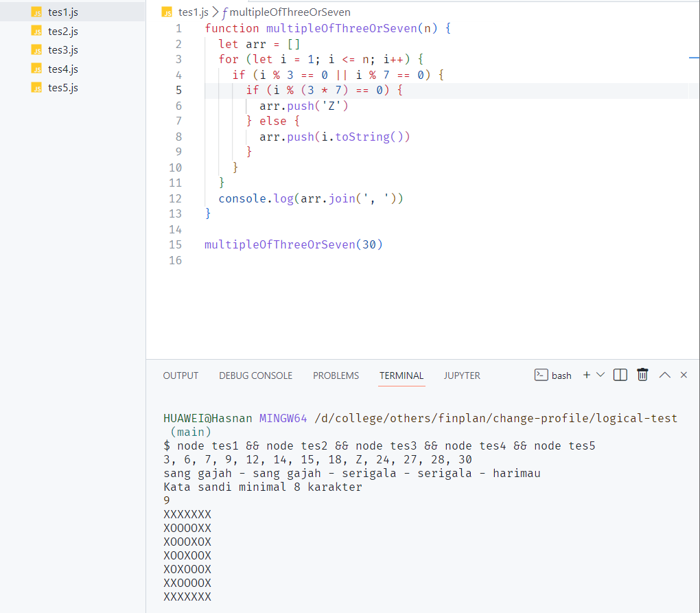Split the terminal pane
700x613 pixels.
pyautogui.click(x=620, y=375)
